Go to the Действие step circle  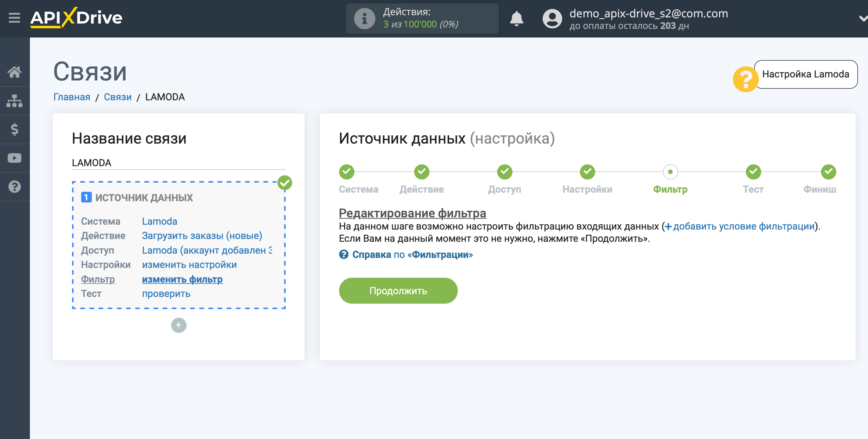(421, 172)
